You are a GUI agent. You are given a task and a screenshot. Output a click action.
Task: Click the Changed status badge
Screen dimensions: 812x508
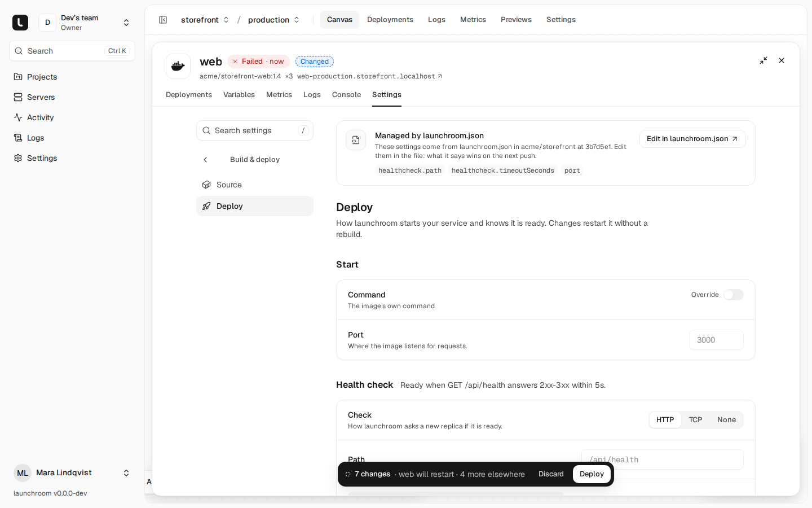(315, 62)
